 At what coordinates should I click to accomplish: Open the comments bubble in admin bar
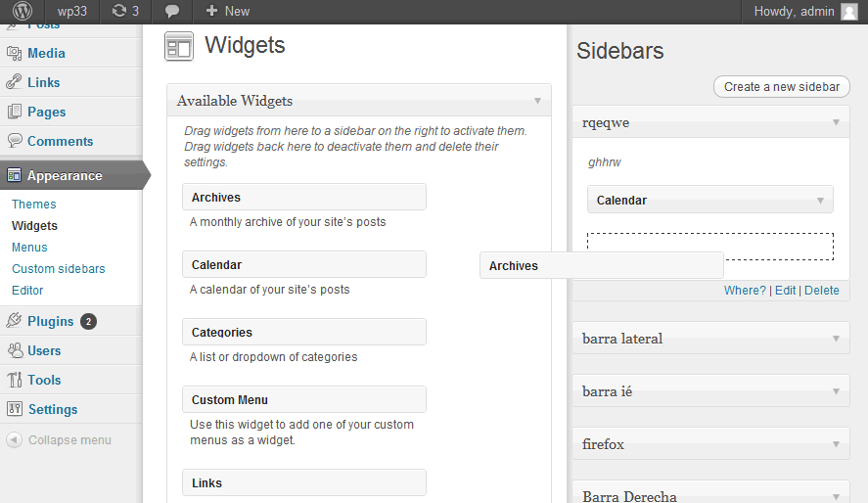172,11
